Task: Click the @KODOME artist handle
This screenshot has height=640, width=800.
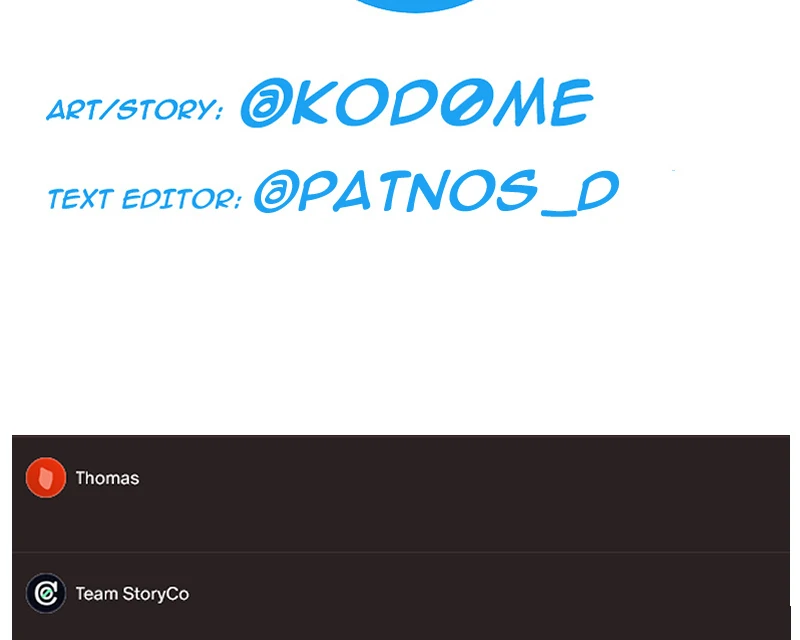Action: [x=416, y=102]
